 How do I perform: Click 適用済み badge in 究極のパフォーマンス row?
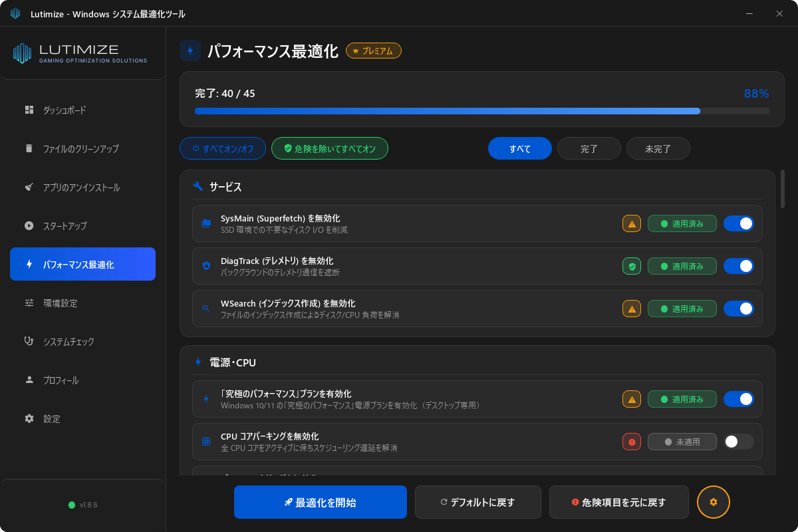pyautogui.click(x=682, y=399)
